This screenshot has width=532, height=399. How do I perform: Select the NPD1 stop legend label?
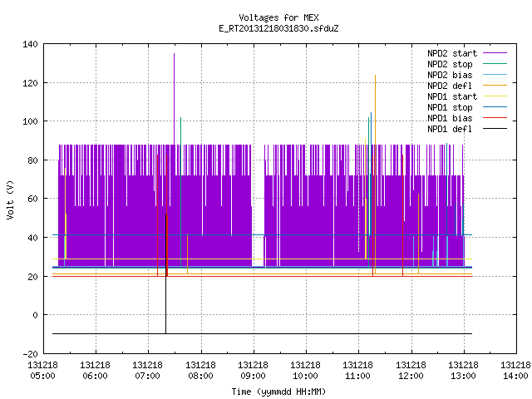tap(450, 107)
